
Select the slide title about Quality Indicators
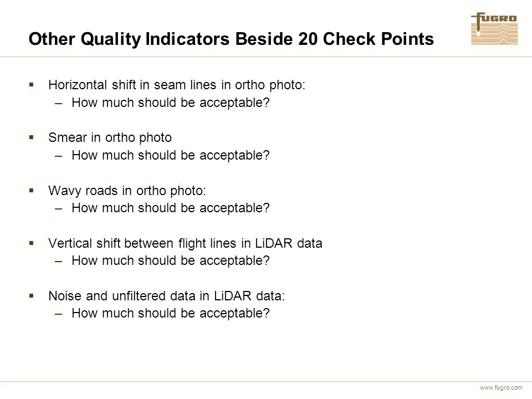[x=231, y=39]
